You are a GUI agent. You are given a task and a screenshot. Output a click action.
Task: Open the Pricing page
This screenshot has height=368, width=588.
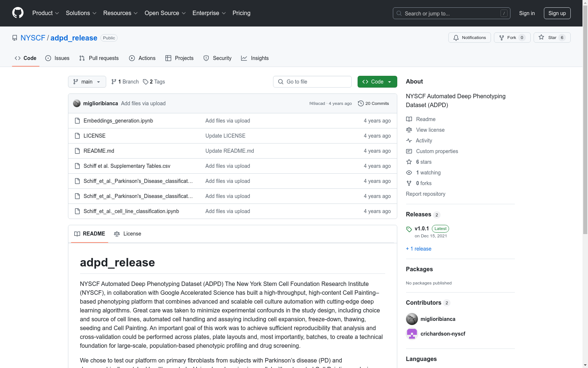[x=241, y=13]
